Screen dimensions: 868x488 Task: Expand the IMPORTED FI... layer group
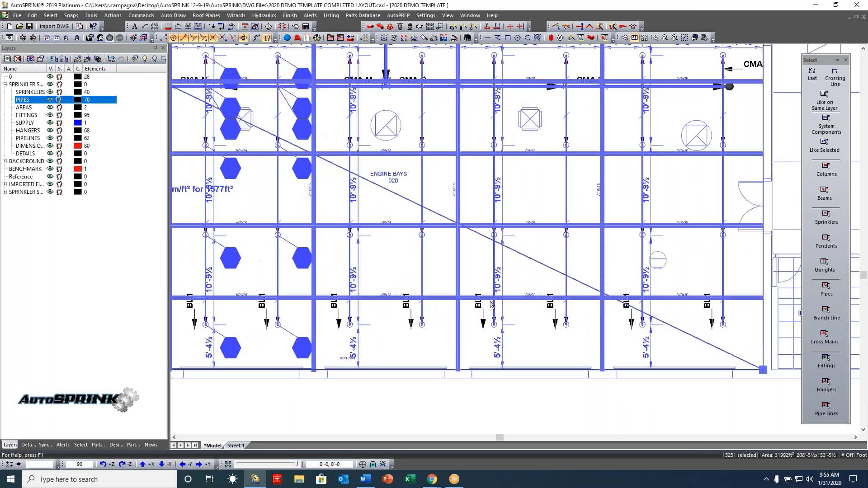click(5, 184)
